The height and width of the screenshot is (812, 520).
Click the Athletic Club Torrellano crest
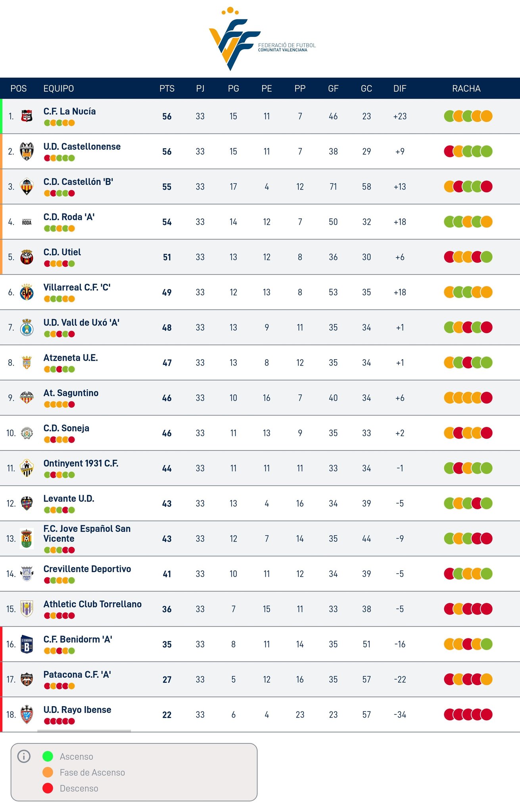click(x=27, y=609)
